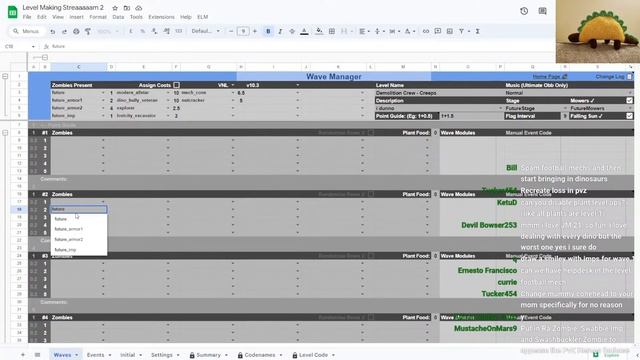
Task: Activate the paint format tool
Action: (88, 31)
